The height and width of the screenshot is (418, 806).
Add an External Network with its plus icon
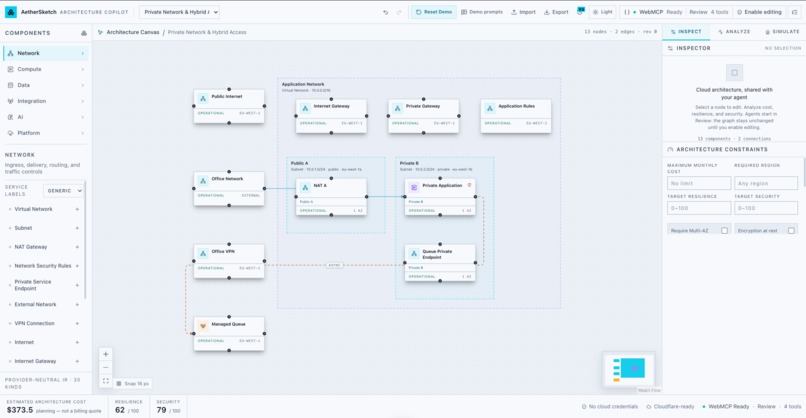click(x=77, y=304)
